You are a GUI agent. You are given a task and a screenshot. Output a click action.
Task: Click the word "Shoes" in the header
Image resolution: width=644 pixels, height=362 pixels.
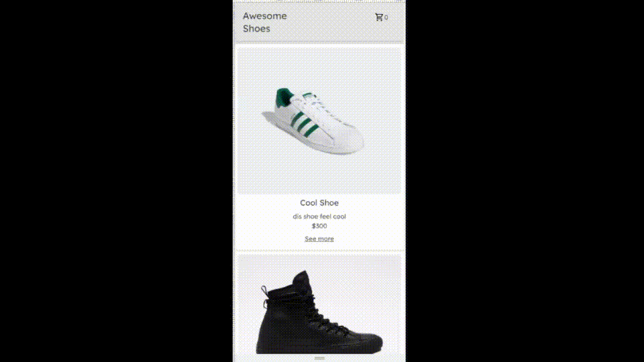(256, 29)
